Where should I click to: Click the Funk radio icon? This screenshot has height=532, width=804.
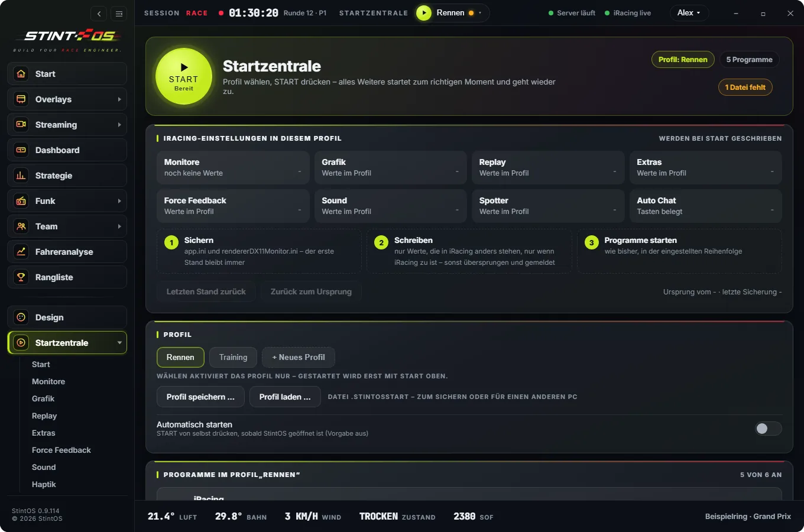[21, 201]
